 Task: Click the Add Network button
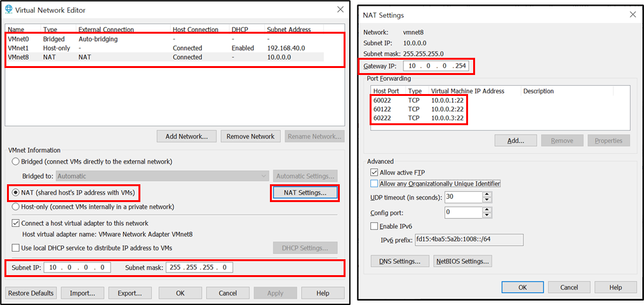(187, 137)
